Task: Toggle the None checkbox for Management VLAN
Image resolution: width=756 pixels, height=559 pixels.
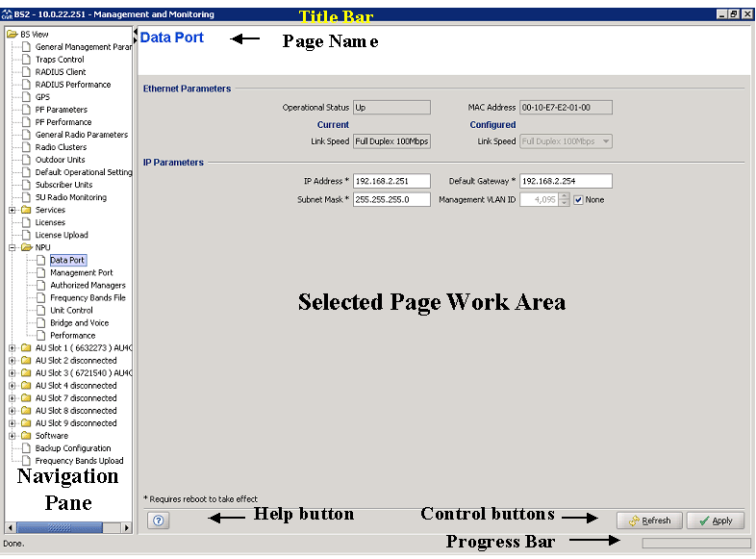Action: click(578, 200)
